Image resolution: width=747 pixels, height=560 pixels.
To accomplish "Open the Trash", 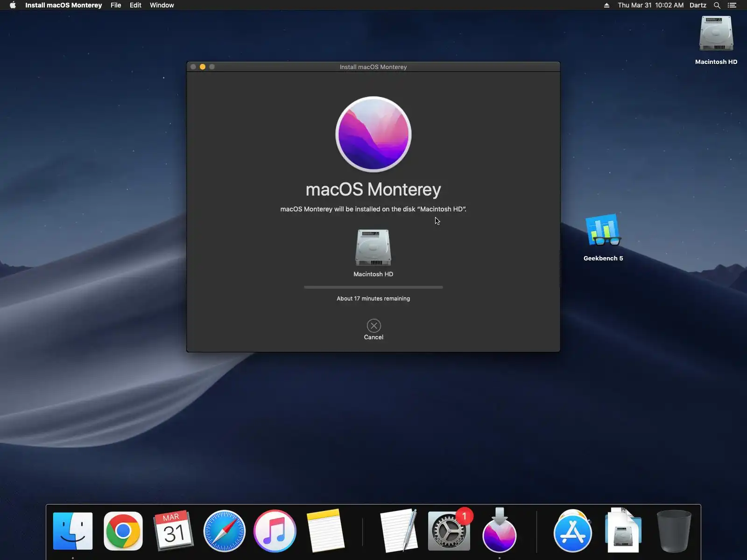I will (x=674, y=531).
